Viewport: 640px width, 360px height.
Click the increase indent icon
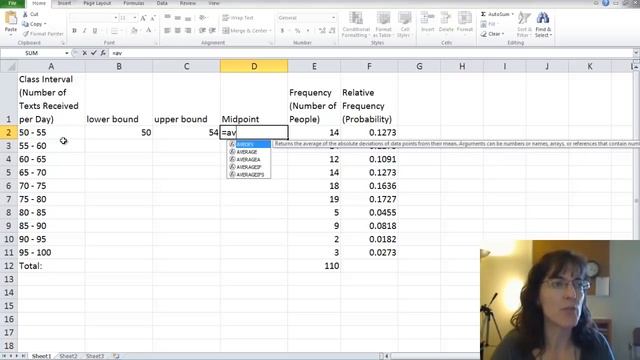(212, 31)
